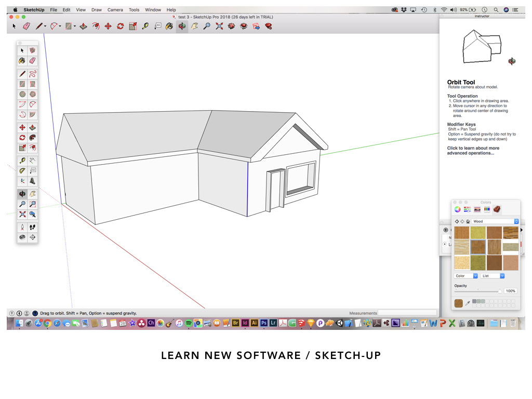Open the List dropdown in the Colors panel
Viewport: 532px width, 399px height.
pyautogui.click(x=493, y=276)
